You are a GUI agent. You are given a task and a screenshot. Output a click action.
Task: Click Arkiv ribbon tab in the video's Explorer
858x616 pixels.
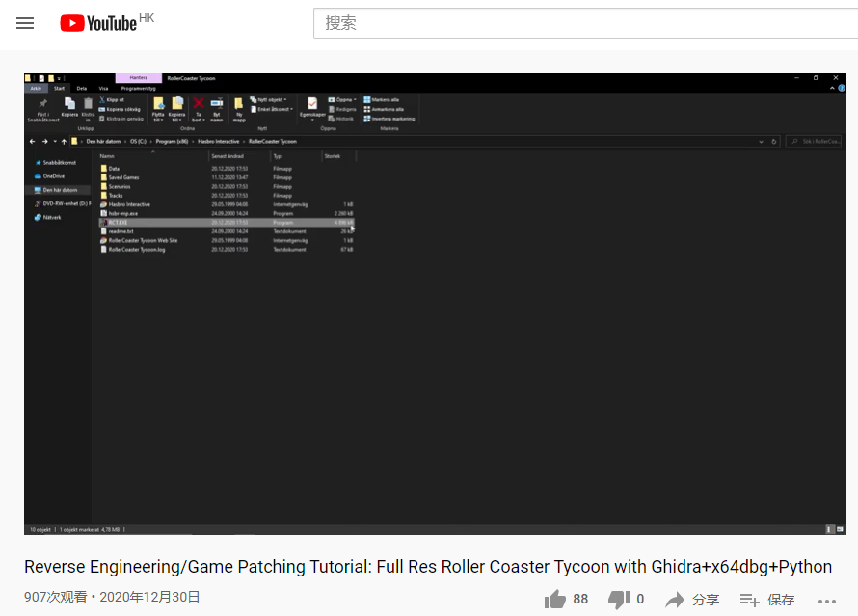pyautogui.click(x=36, y=88)
